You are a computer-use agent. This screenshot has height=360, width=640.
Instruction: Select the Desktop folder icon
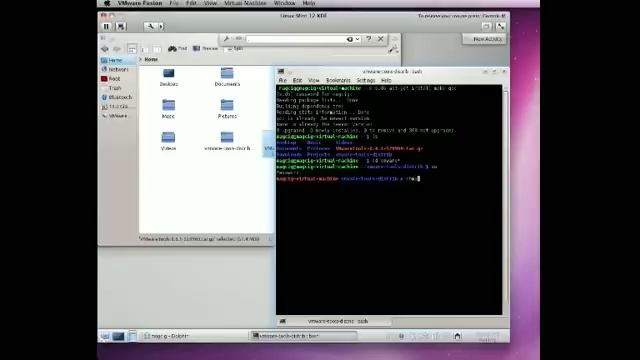[x=169, y=77]
